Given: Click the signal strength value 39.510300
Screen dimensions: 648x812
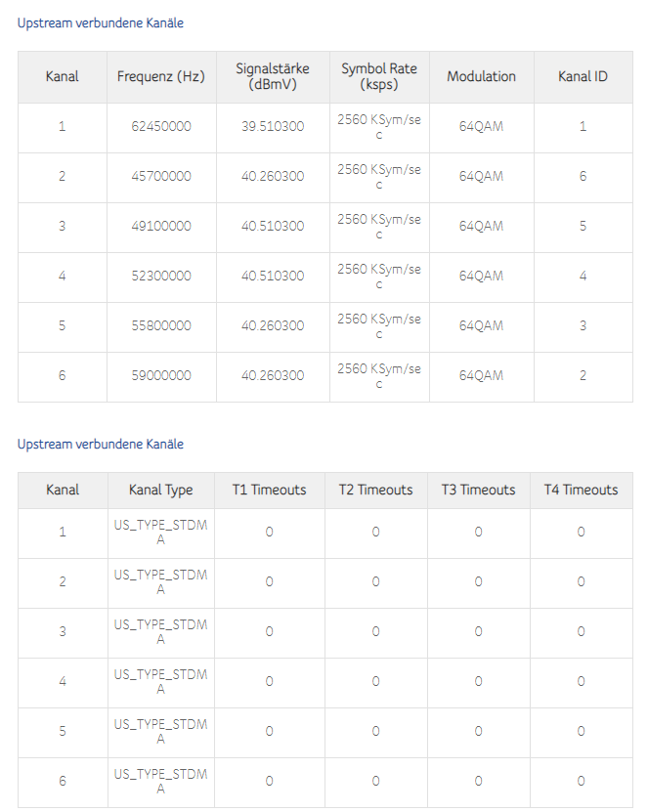Looking at the screenshot, I should tap(273, 127).
